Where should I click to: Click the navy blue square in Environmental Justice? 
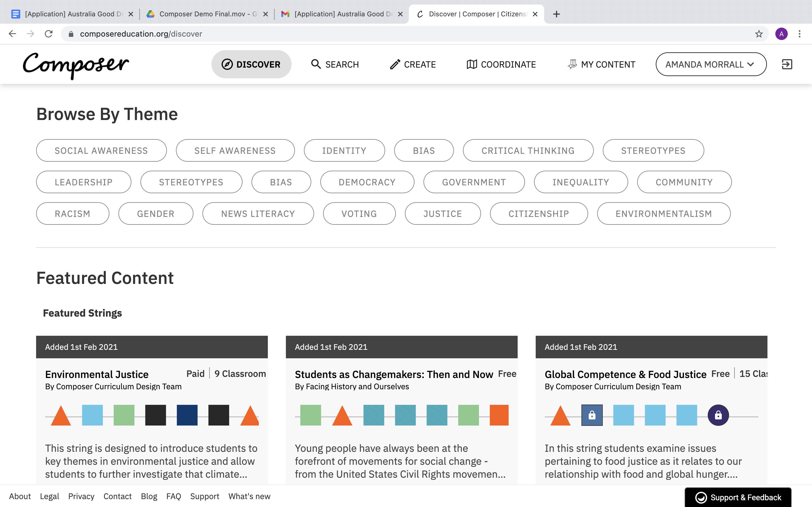coord(187,415)
